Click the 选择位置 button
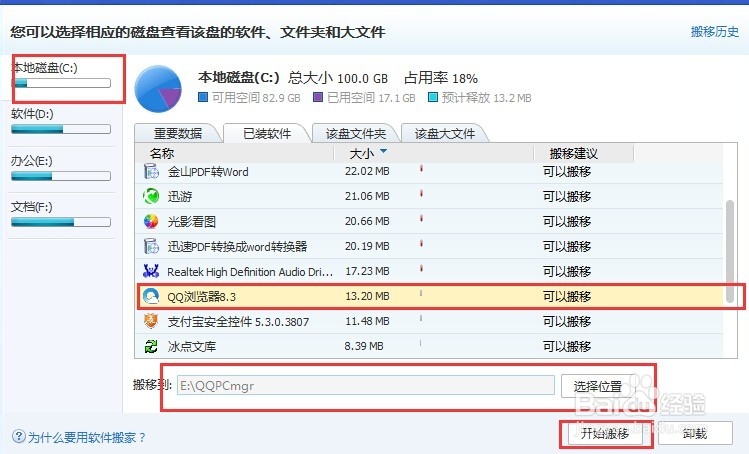749x454 pixels. (x=597, y=386)
